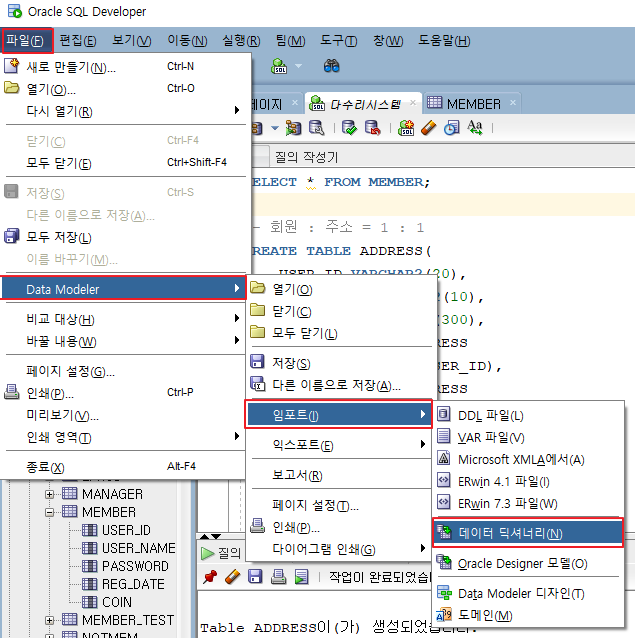
Task: Select 모두 닫기(E) in the File menu
Action: (x=125, y=163)
